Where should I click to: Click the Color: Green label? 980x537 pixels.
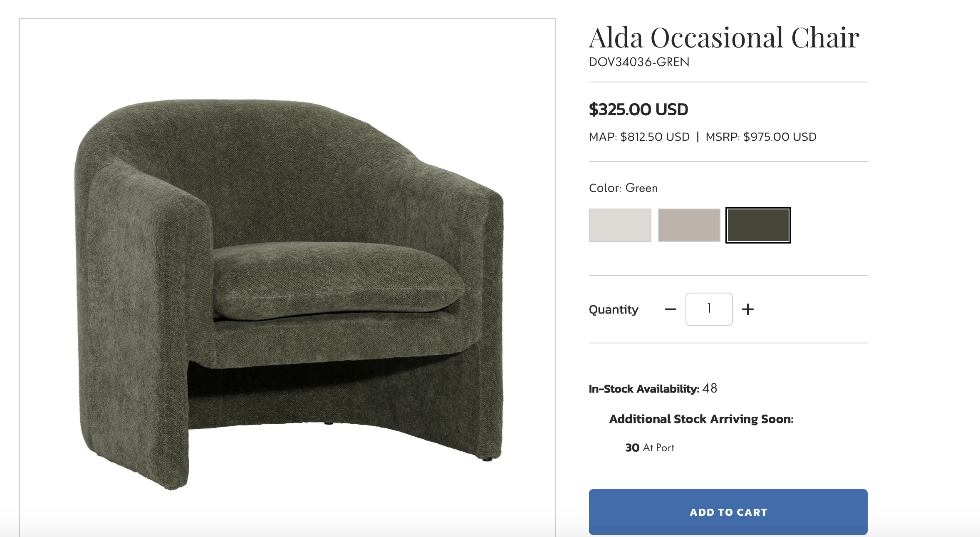pos(623,188)
